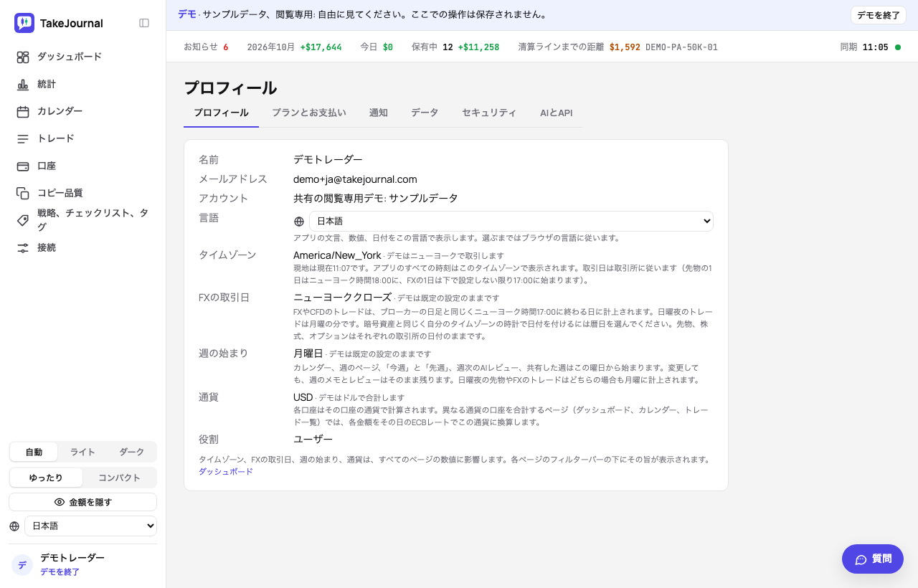
Task: Click the 2026年10月 +$17,644 stat
Action: tap(294, 47)
